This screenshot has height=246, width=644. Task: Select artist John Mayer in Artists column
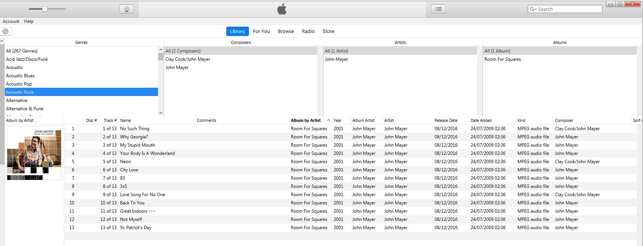coord(400,59)
